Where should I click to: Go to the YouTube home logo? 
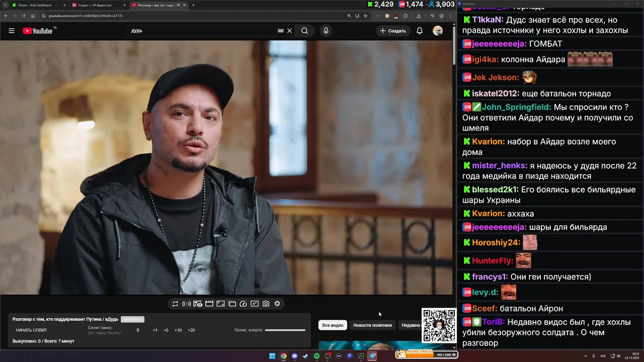coord(38,31)
